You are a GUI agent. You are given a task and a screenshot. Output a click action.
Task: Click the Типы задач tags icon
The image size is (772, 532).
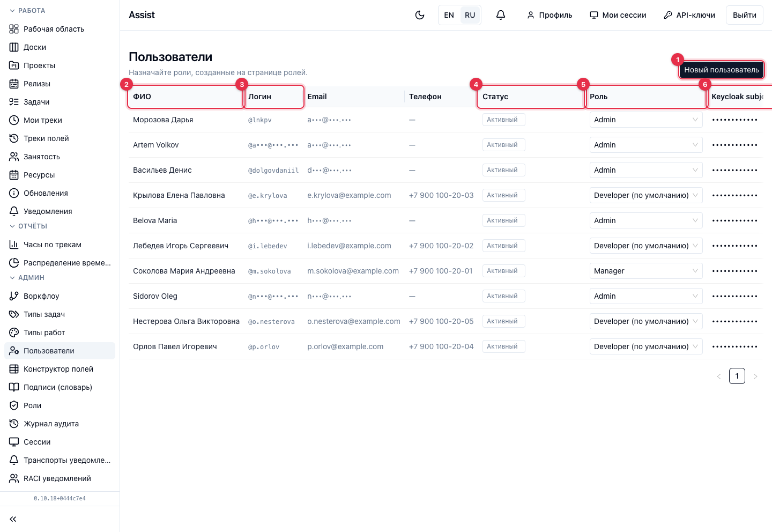(x=14, y=314)
